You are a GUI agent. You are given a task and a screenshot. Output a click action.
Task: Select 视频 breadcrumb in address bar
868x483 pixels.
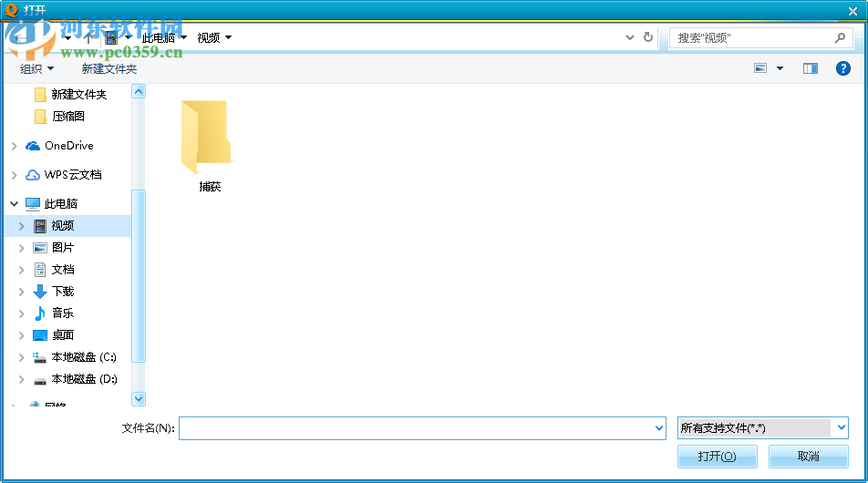click(x=209, y=37)
